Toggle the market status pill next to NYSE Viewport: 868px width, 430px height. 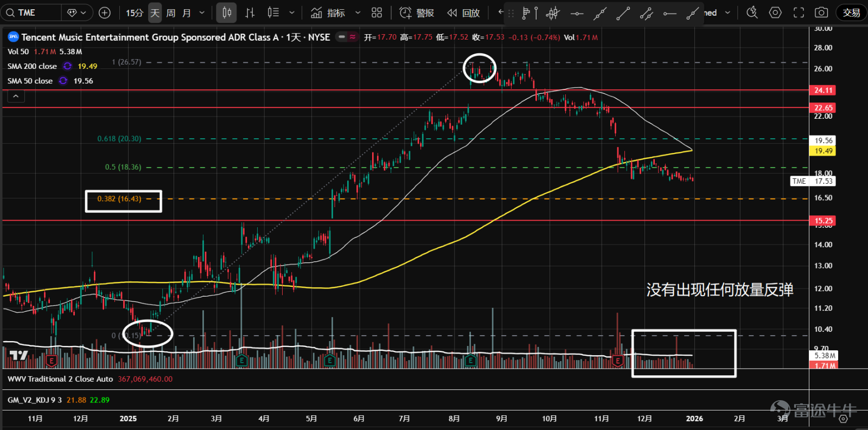click(x=341, y=37)
